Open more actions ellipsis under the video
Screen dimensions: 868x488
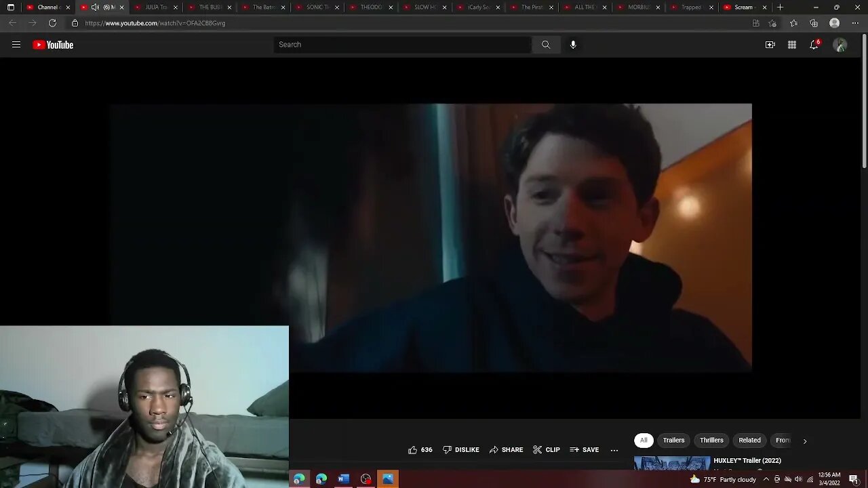[614, 450]
